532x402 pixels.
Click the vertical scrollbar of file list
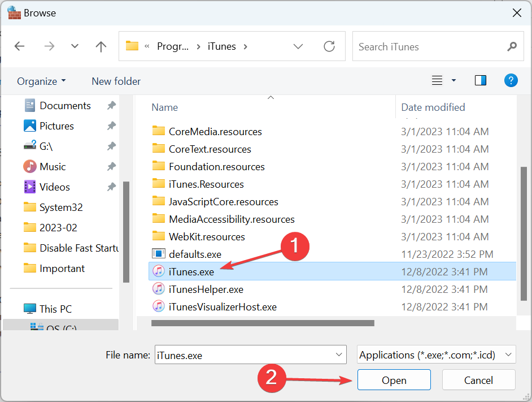pyautogui.click(x=524, y=234)
